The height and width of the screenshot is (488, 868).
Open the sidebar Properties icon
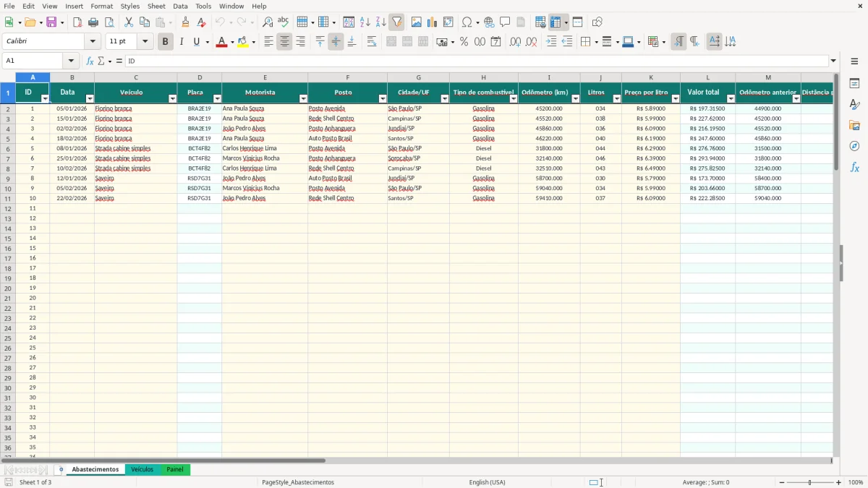(854, 84)
